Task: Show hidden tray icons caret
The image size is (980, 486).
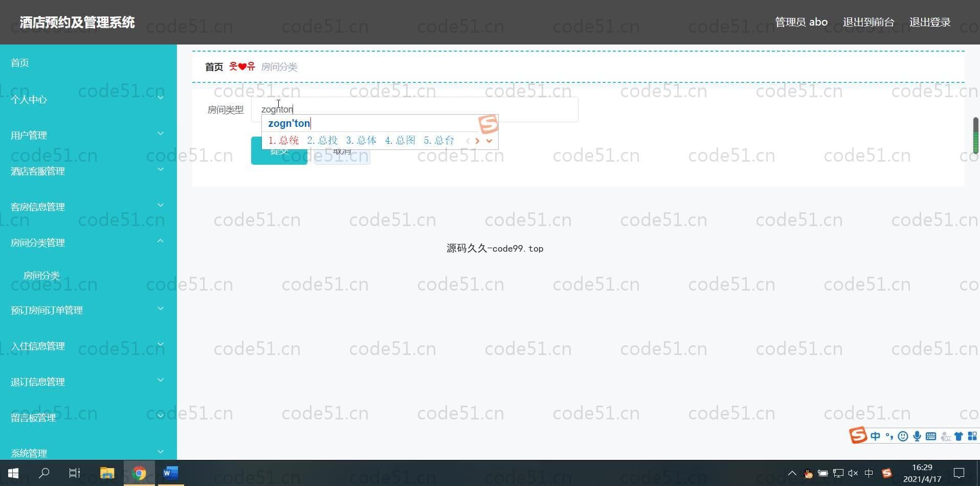Action: [x=792, y=473]
